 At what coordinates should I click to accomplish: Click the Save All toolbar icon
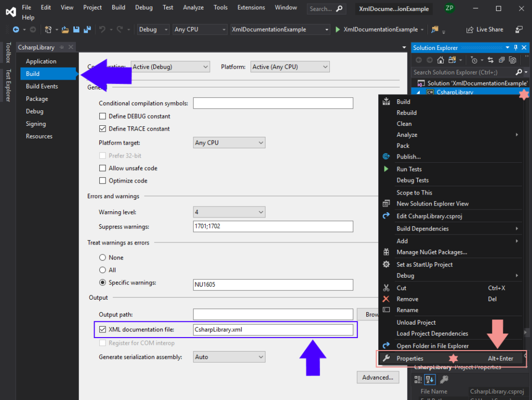pos(87,30)
